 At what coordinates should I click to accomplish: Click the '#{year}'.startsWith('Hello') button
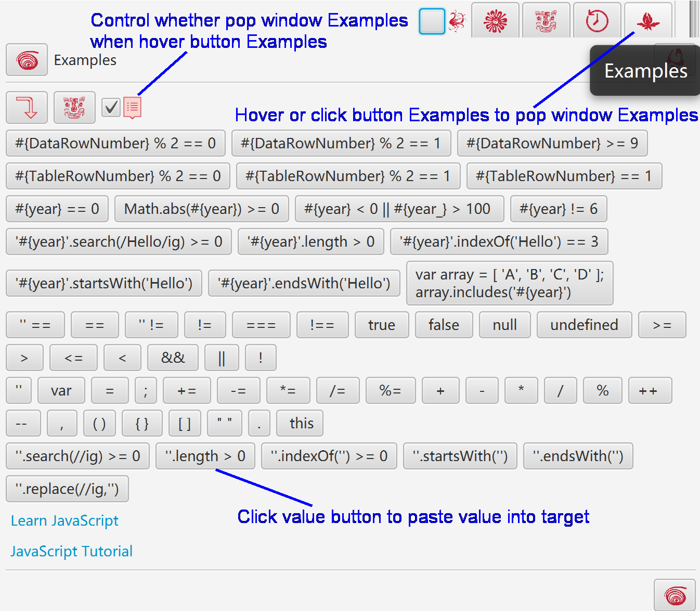[104, 283]
